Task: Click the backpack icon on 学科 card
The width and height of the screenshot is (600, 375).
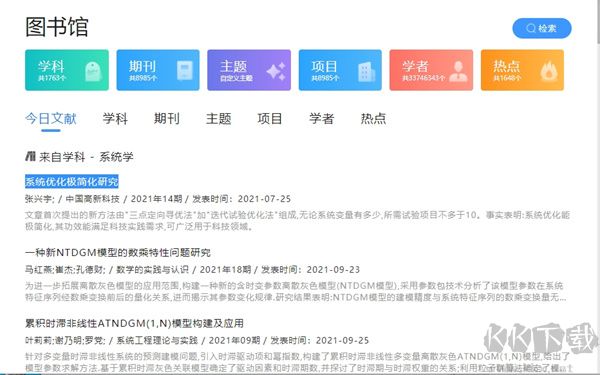Action: [93, 71]
